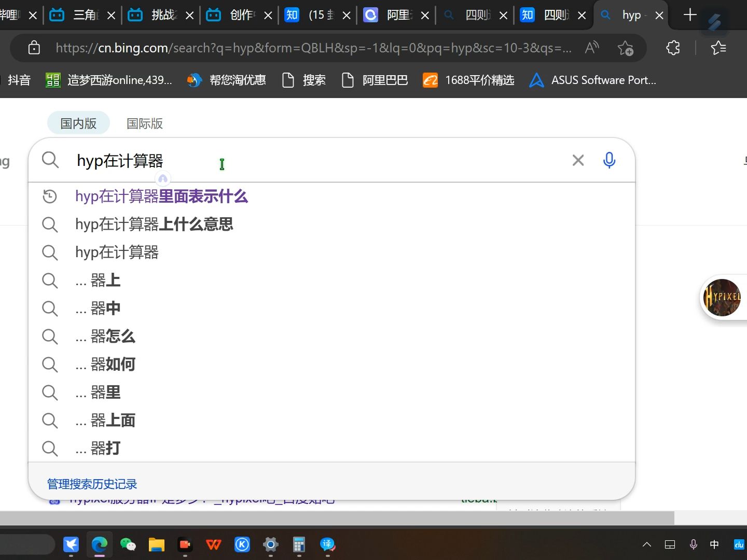Viewport: 747px width, 560px height.
Task: Open the red screen recorder taskbar icon
Action: [185, 544]
